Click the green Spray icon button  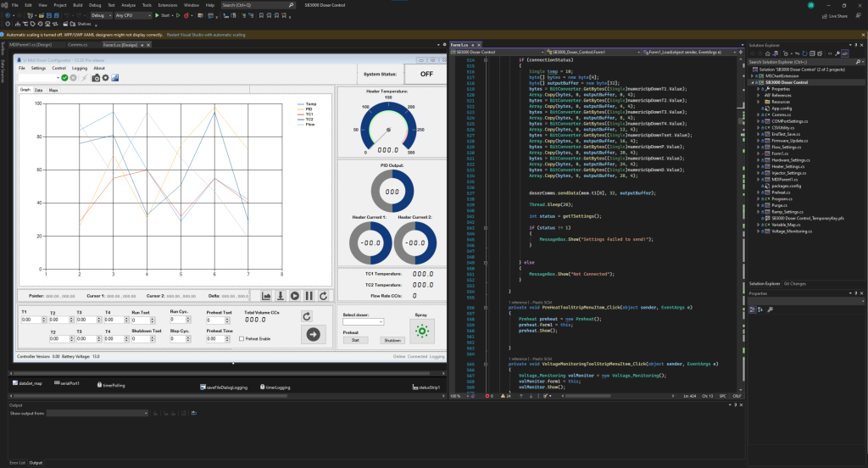pos(423,331)
